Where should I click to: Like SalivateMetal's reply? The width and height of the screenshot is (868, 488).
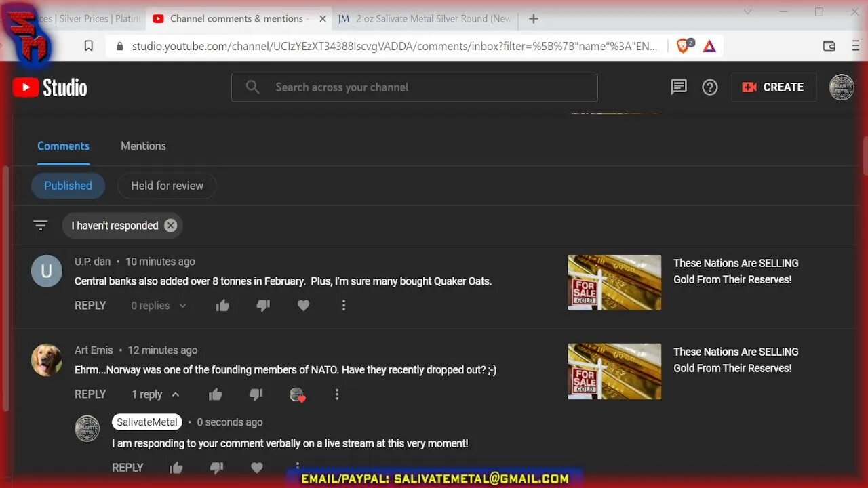176,467
